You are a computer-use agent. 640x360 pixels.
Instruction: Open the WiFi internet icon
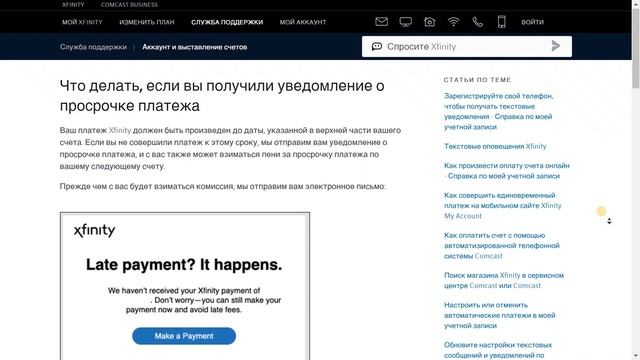coord(453,22)
